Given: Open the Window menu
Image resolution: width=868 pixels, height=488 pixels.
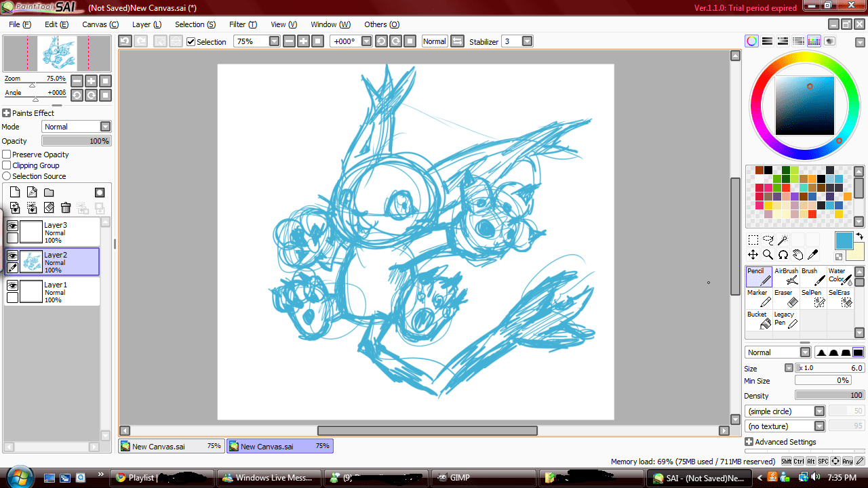Looking at the screenshot, I should [330, 24].
